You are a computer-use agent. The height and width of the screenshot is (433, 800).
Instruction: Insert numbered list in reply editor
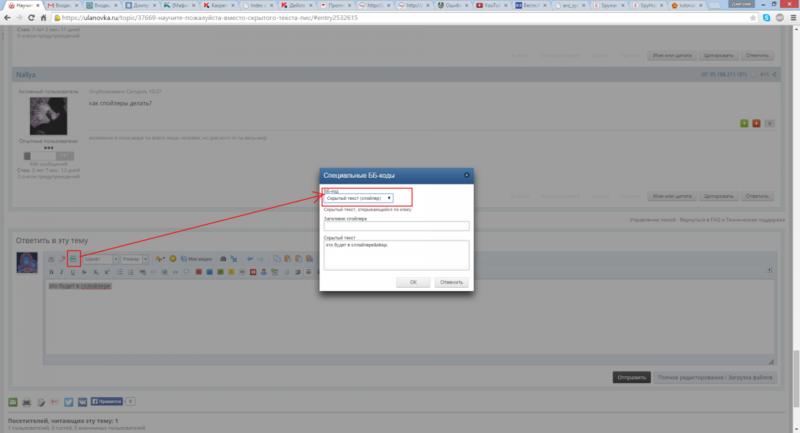pos(131,272)
